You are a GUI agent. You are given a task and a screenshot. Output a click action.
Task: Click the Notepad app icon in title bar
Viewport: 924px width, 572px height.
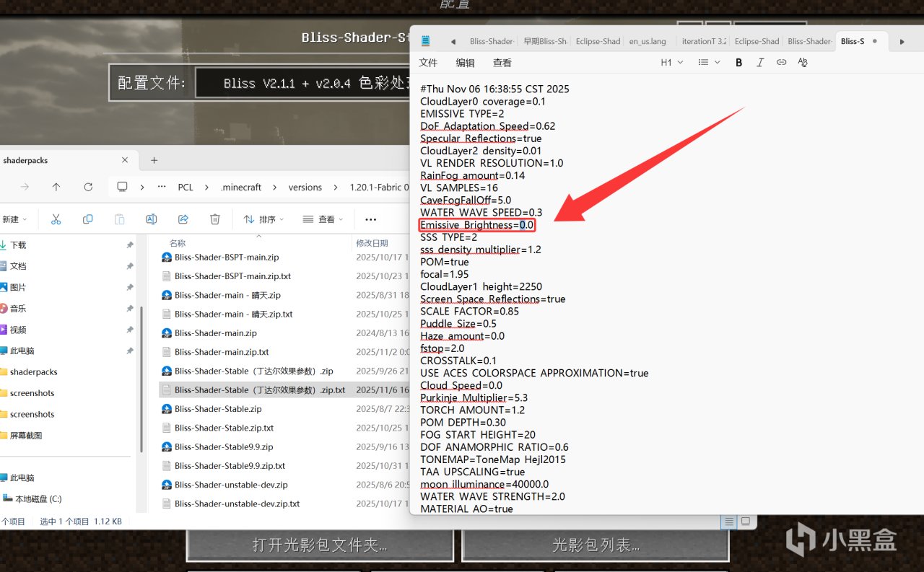point(426,41)
